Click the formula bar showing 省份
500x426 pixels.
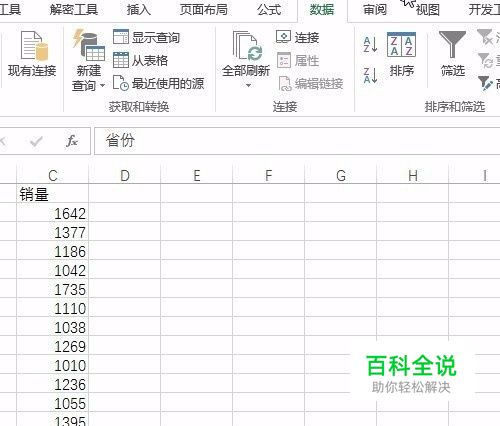[x=297, y=141]
